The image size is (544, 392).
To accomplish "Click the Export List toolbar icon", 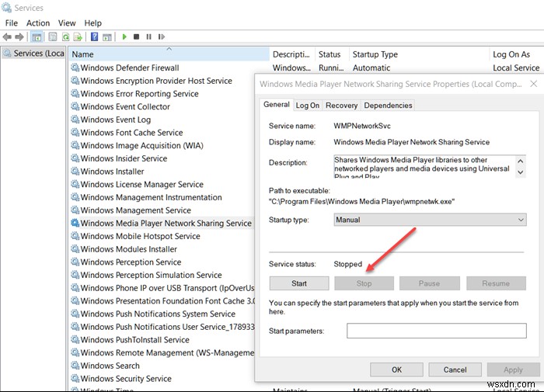I will coord(78,36).
